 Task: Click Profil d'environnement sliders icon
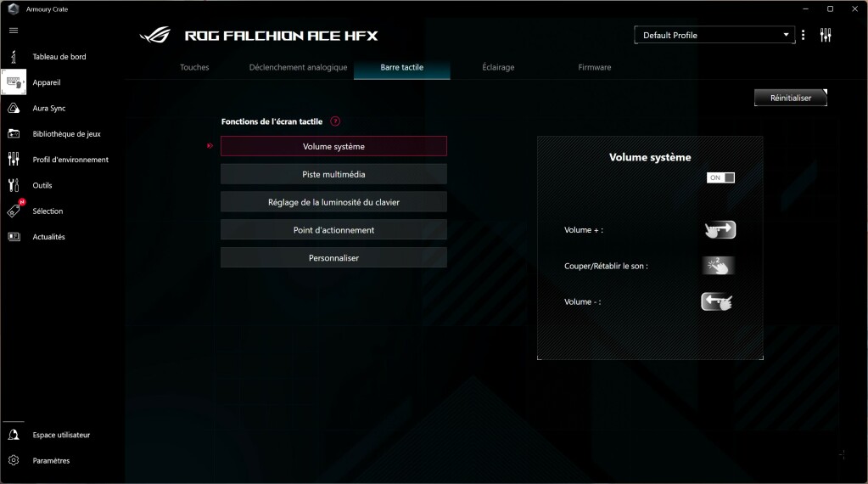(x=14, y=160)
